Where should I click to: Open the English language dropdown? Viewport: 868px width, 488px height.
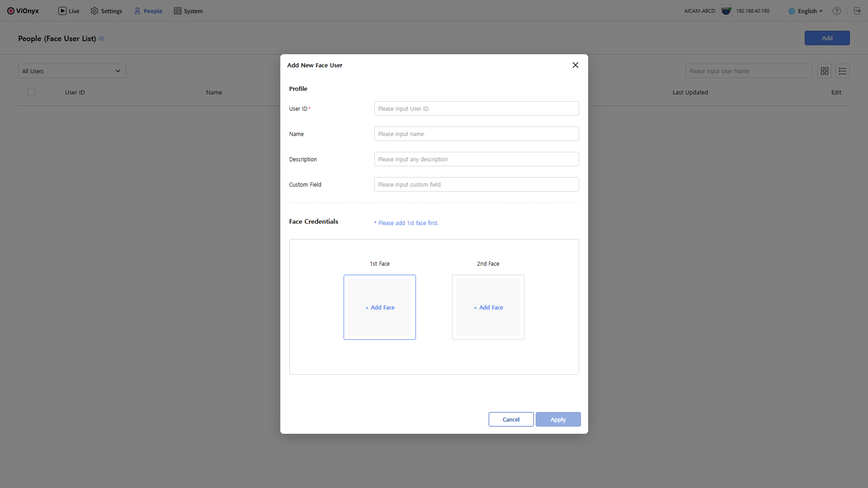[806, 11]
